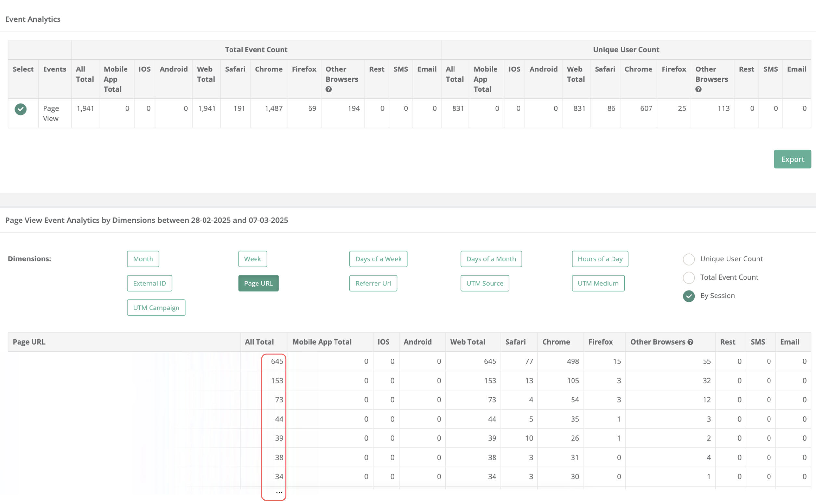Choose UTM Source dimension

pos(484,283)
